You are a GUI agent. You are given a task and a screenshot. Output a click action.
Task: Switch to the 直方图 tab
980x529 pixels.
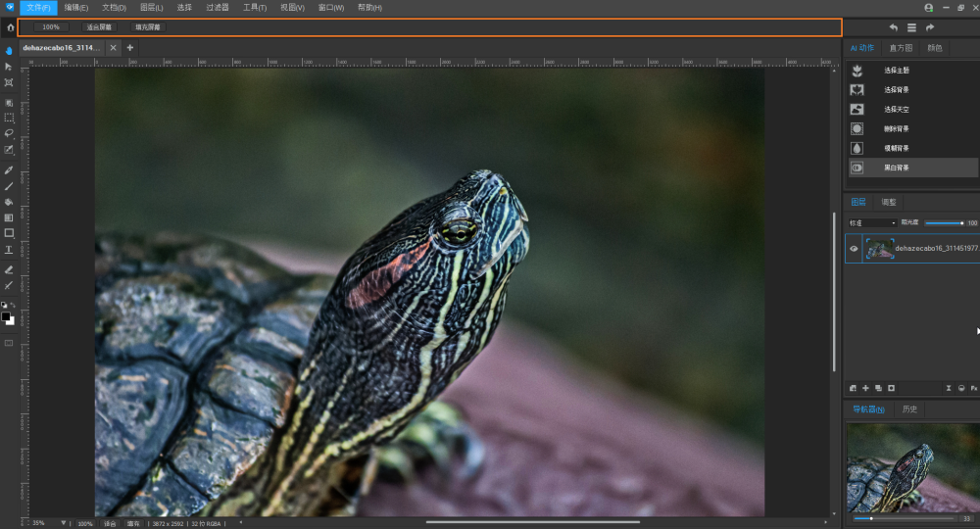coord(901,47)
